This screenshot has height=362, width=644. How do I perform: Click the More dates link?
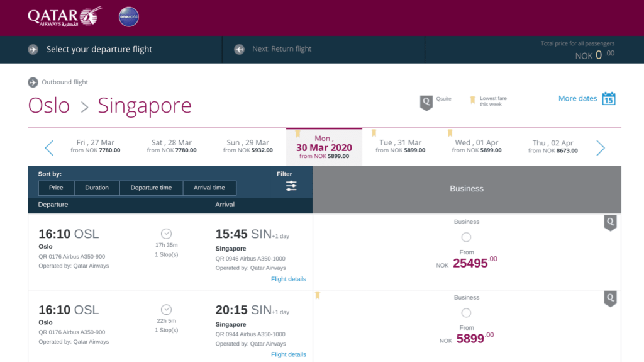[577, 98]
